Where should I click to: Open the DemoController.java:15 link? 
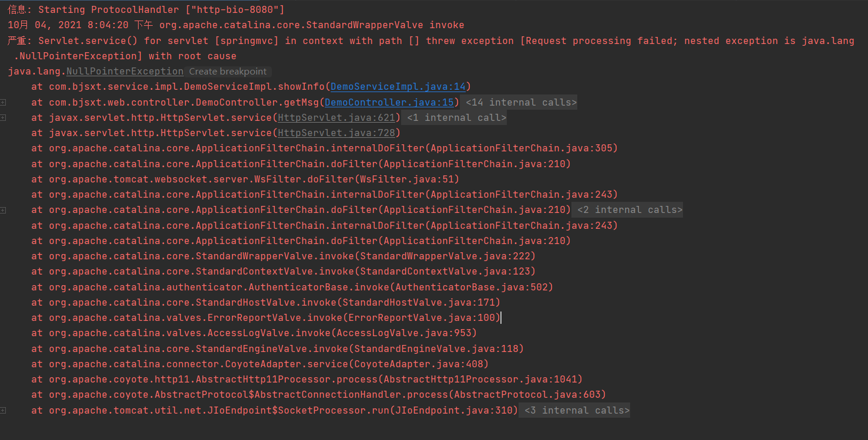[389, 103]
